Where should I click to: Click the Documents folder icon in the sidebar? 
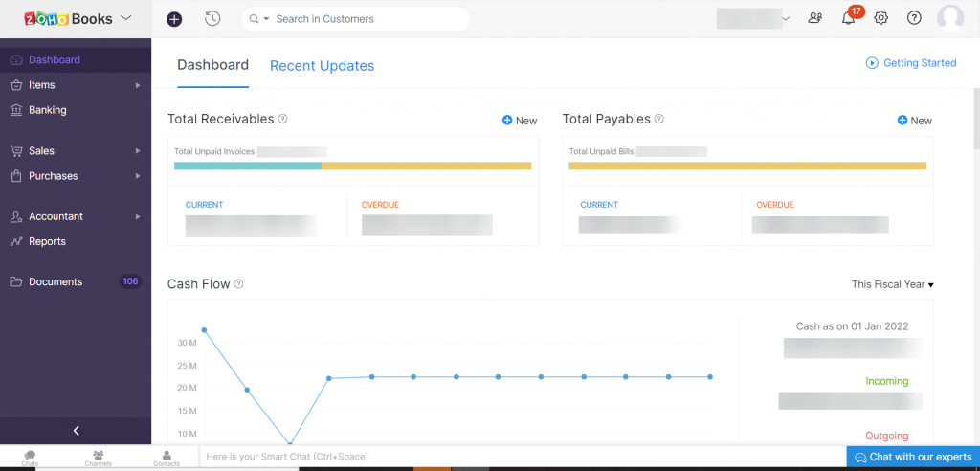tap(16, 282)
